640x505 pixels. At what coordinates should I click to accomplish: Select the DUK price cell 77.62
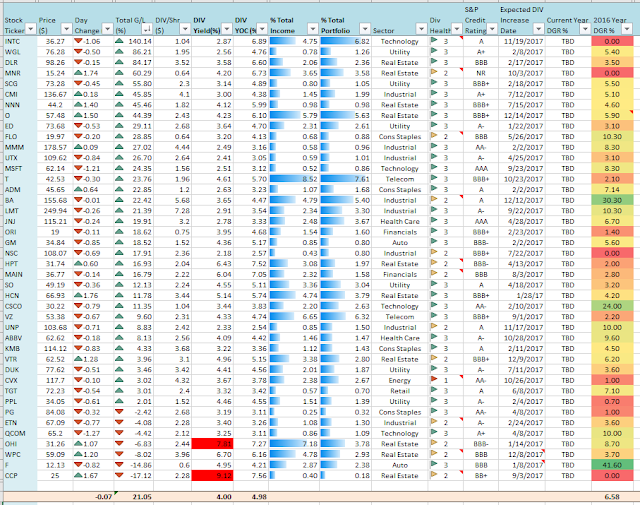[x=55, y=369]
